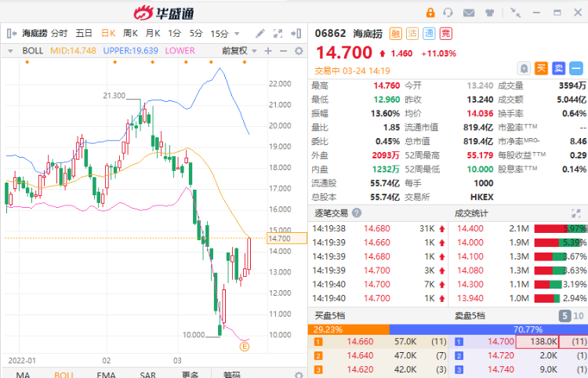
Task: Zoom in chart with plus icon
Action: point(268,51)
